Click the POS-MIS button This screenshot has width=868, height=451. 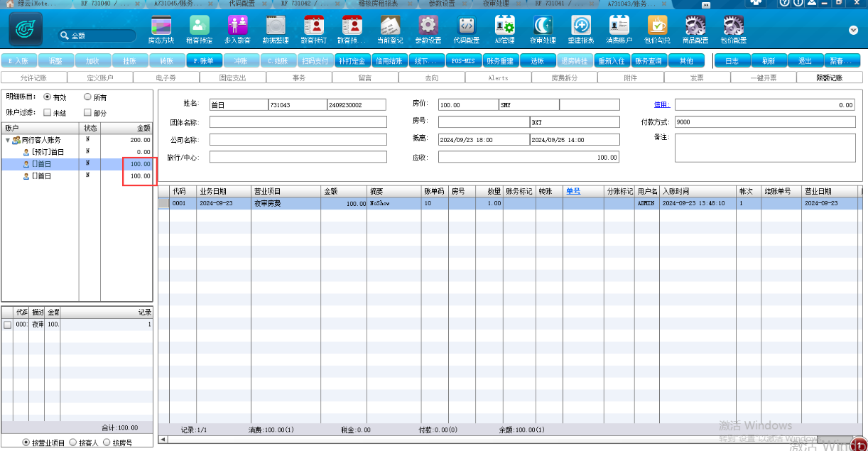point(464,61)
